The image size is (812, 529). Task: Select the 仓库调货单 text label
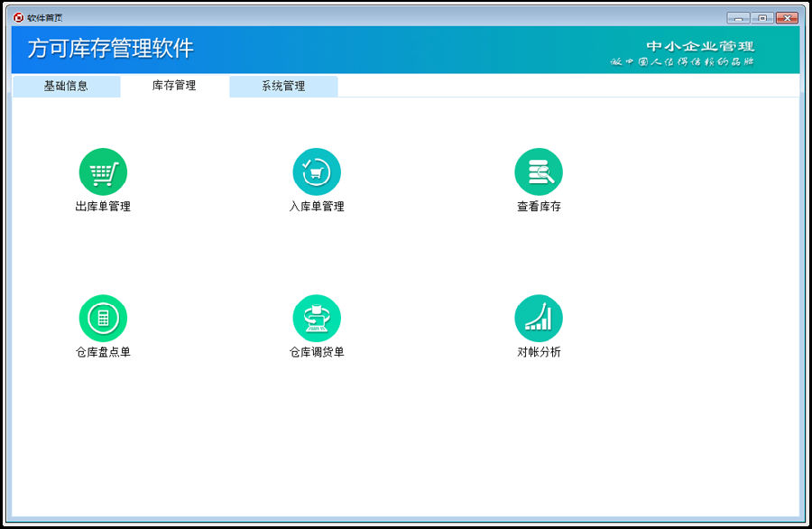tap(316, 351)
